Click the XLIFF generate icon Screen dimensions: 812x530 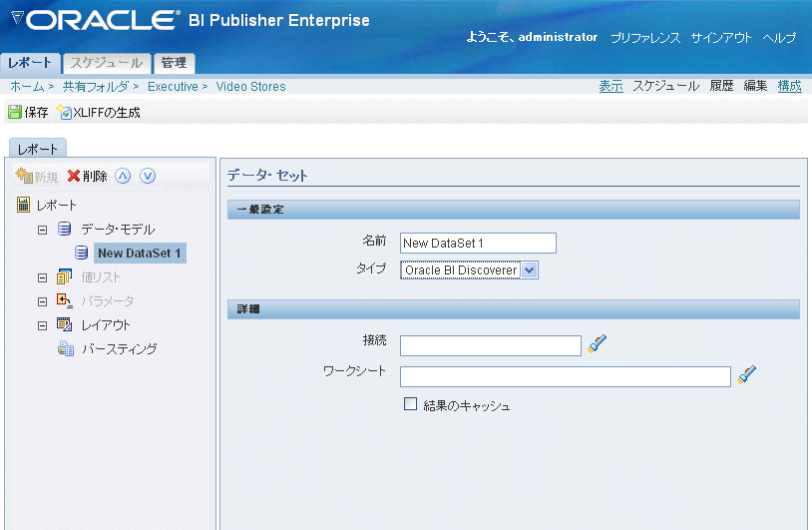click(64, 112)
